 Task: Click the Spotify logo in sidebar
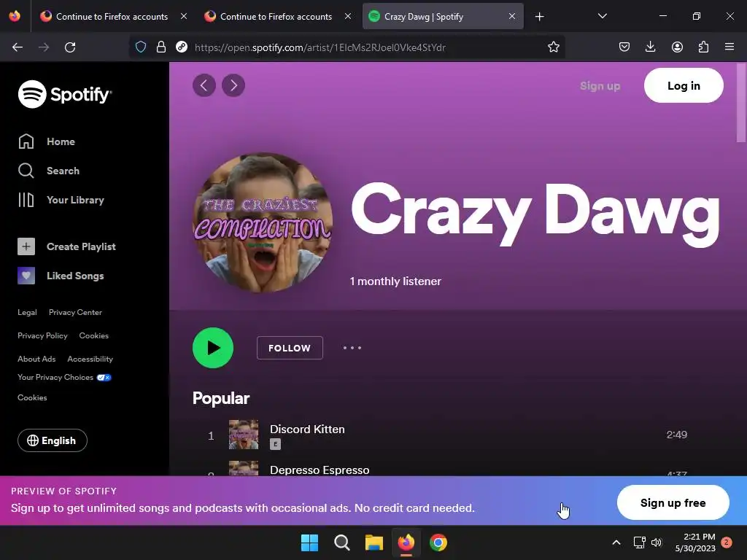(x=65, y=94)
